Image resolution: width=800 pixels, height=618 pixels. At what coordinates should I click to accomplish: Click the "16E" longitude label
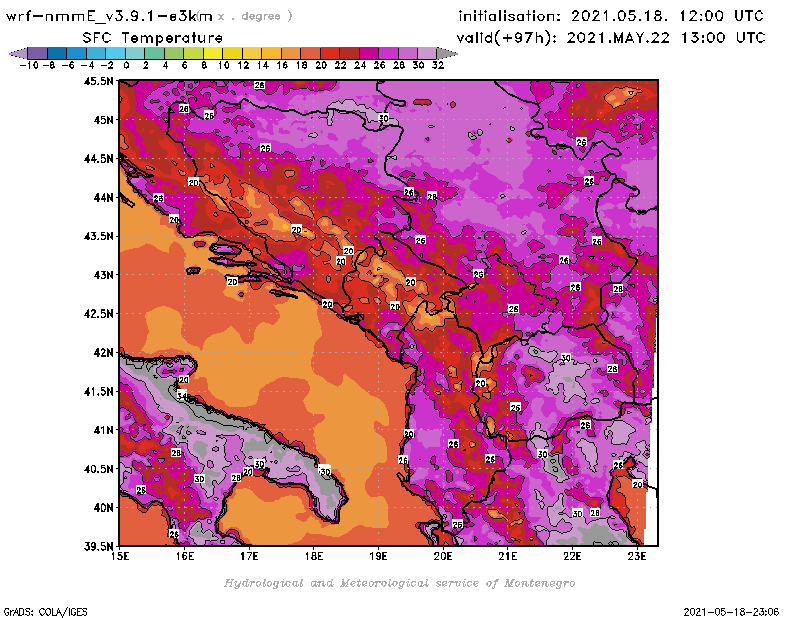[x=185, y=556]
